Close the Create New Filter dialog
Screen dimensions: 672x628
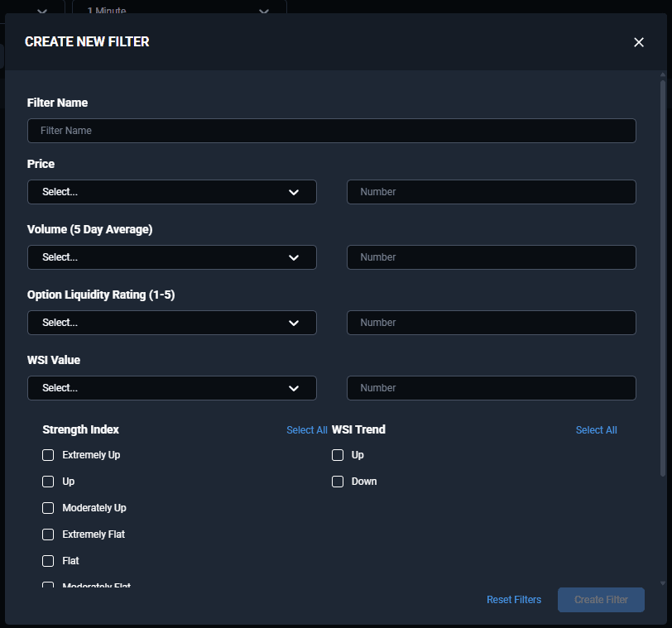[x=639, y=42]
